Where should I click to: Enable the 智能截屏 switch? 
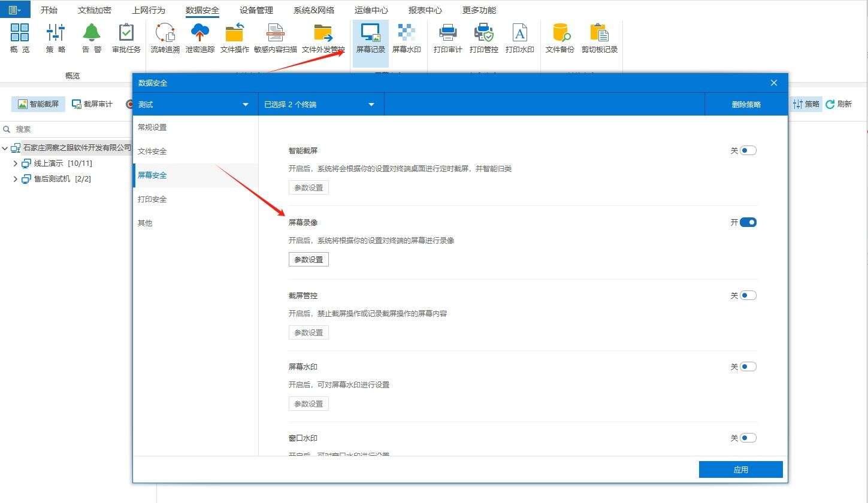click(x=747, y=150)
